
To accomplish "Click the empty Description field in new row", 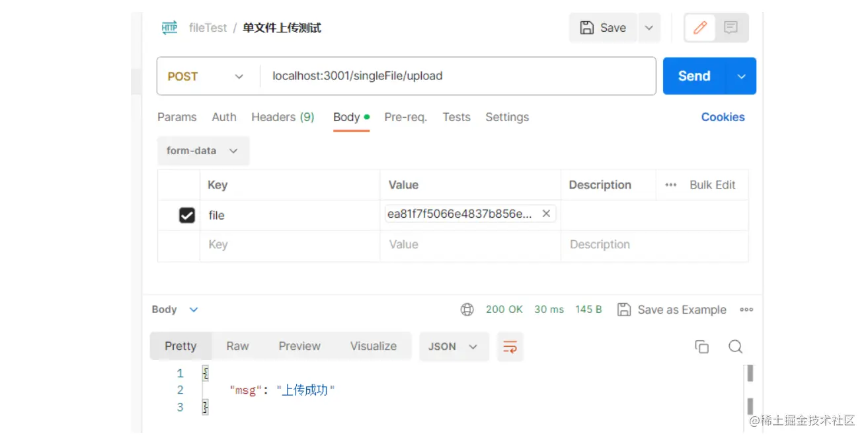I will pos(654,245).
